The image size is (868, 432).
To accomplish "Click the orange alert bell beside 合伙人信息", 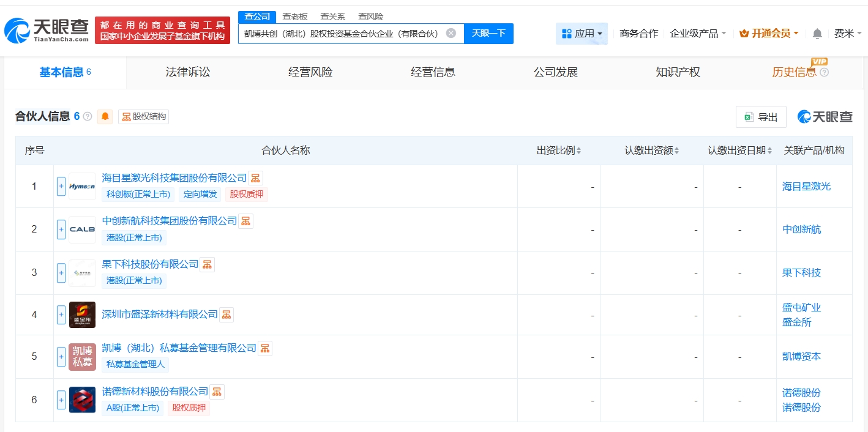I will (x=105, y=116).
